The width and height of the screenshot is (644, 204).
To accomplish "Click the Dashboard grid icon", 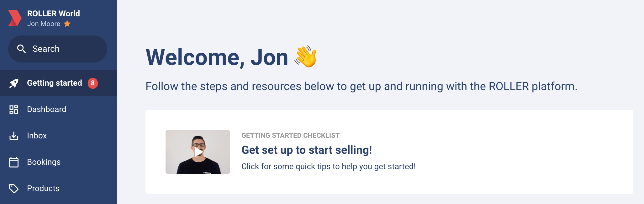I will coord(14,109).
